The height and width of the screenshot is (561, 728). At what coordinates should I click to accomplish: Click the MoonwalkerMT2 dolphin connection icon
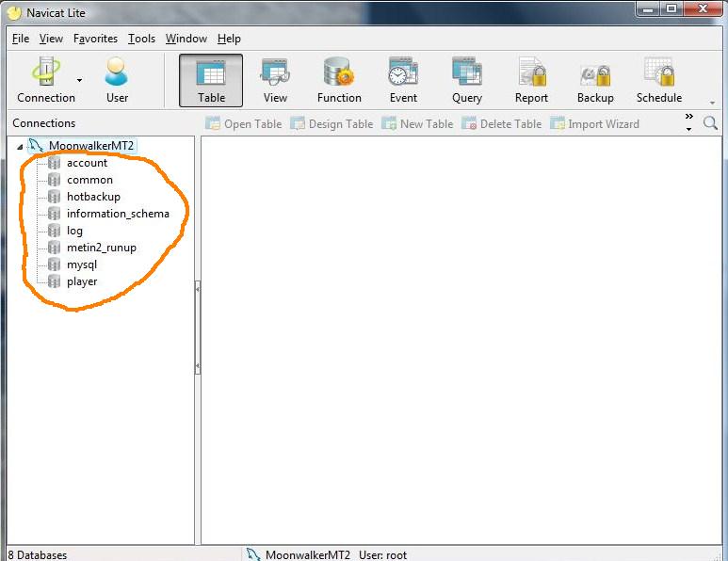36,145
